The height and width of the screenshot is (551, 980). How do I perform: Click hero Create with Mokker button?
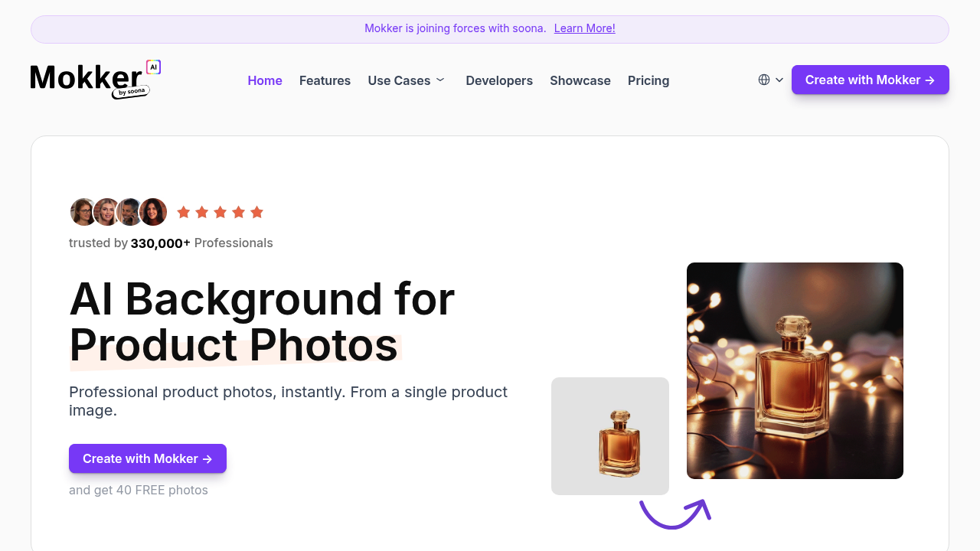(148, 458)
